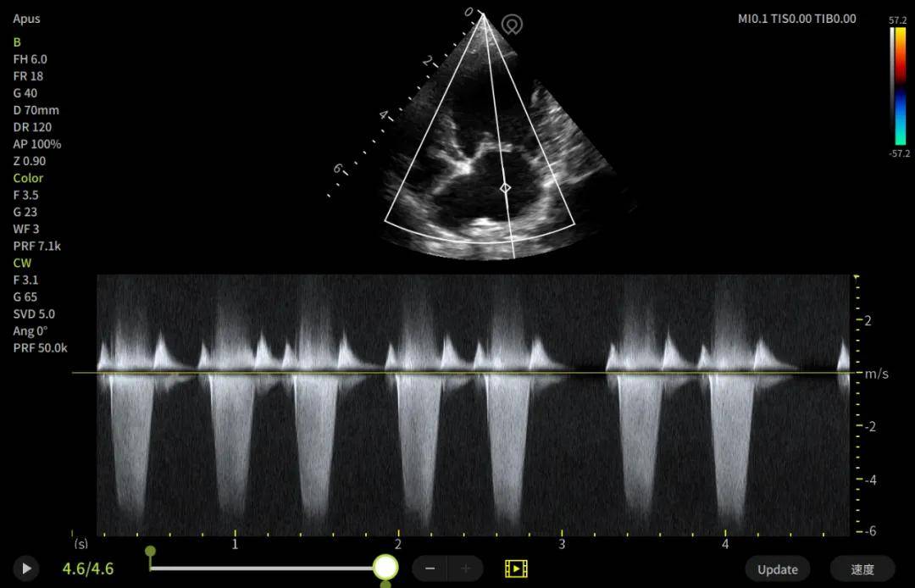The width and height of the screenshot is (915, 588).
Task: Click the white cine slider handle
Action: point(385,567)
